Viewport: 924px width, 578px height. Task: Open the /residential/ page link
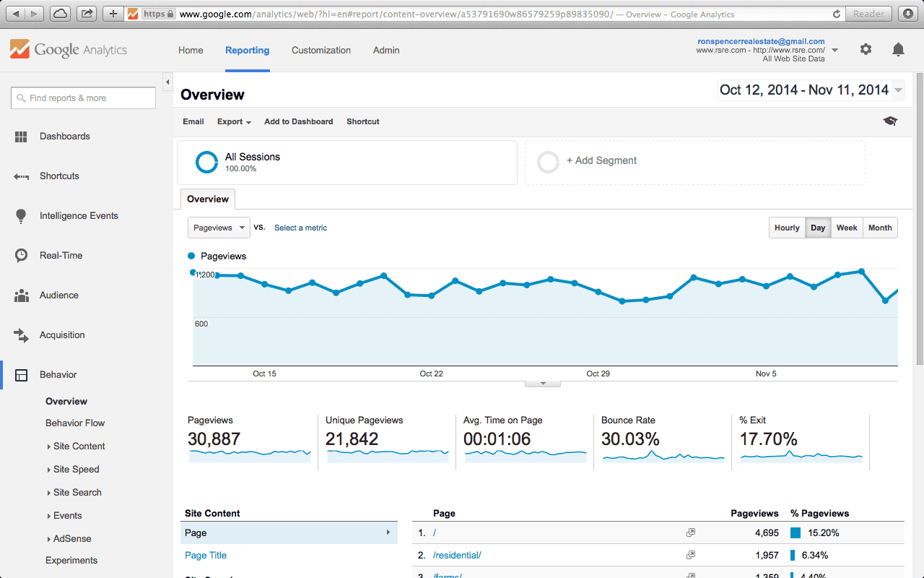tap(457, 556)
